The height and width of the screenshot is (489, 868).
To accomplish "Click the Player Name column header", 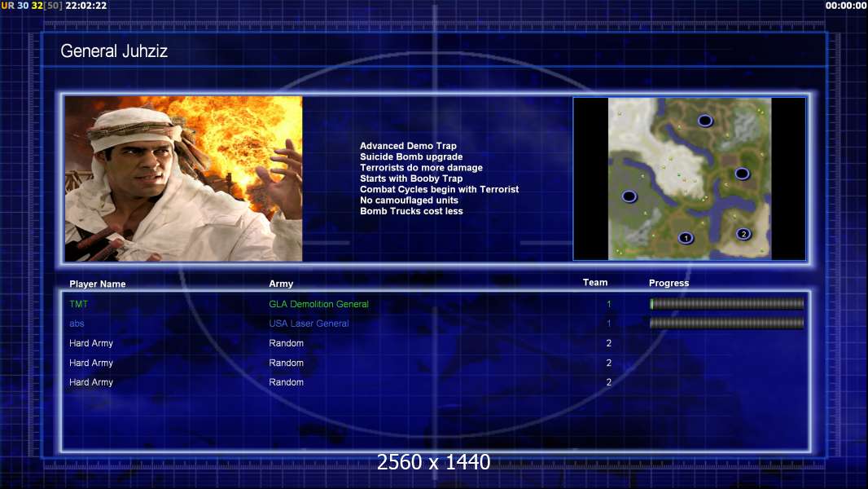I will pos(97,284).
